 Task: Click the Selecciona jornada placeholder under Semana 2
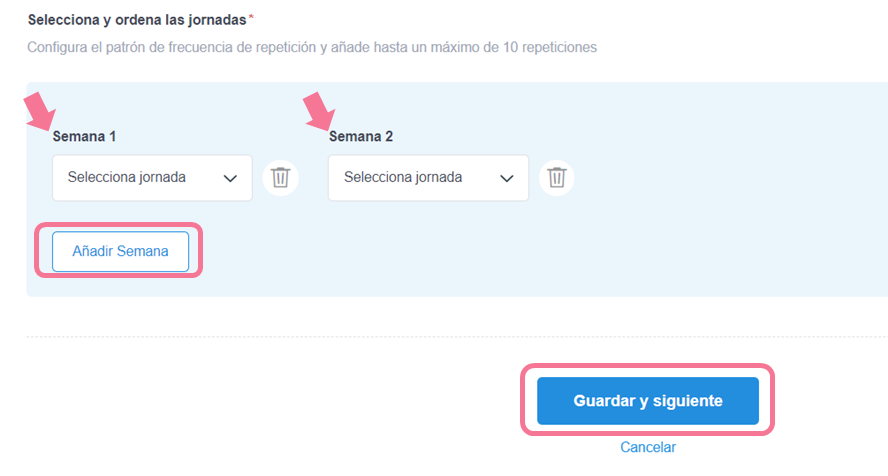click(x=403, y=177)
